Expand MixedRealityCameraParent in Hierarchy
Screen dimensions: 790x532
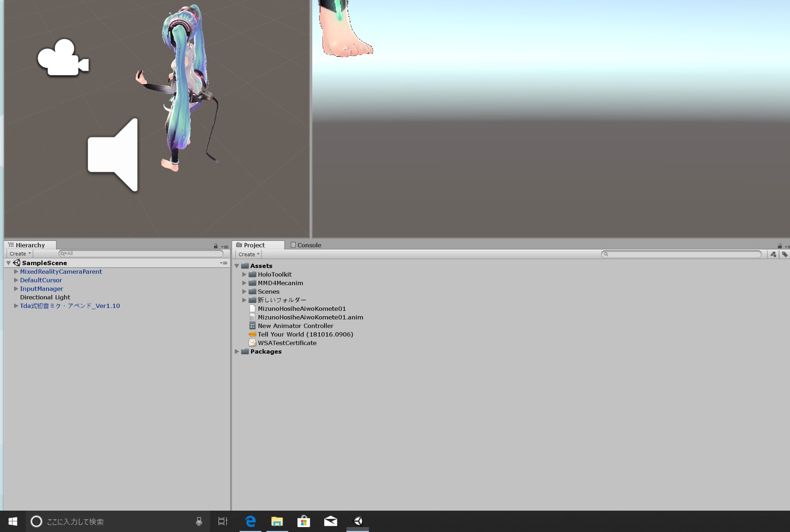(16, 271)
